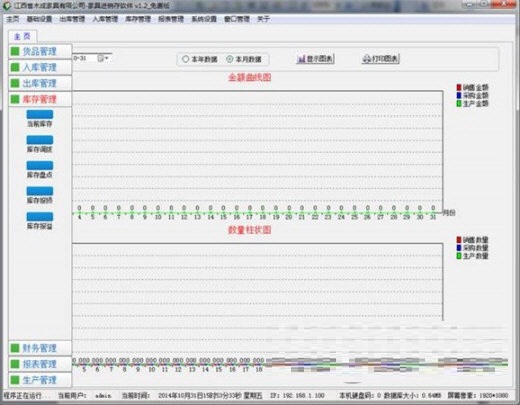Click the 金额曲线图 chart title

[x=249, y=77]
